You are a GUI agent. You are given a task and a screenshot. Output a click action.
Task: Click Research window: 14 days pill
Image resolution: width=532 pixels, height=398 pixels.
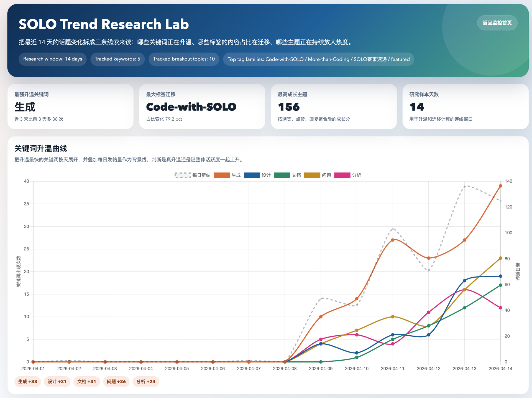tap(52, 59)
